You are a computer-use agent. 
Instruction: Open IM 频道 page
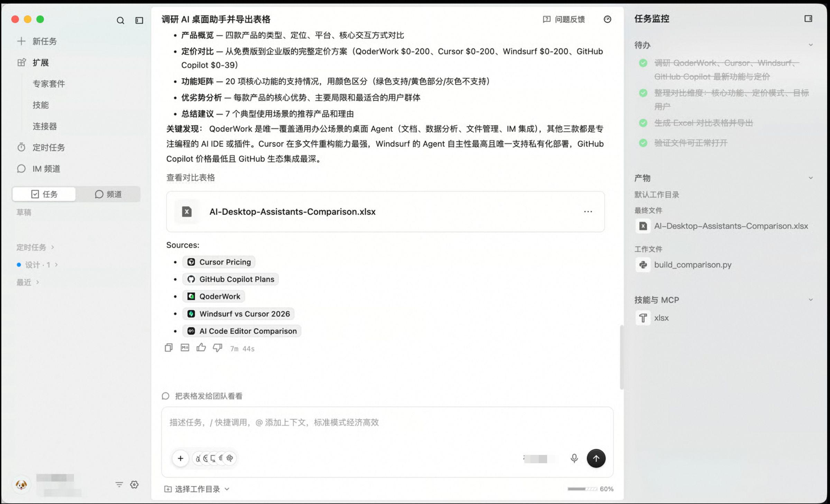point(39,169)
